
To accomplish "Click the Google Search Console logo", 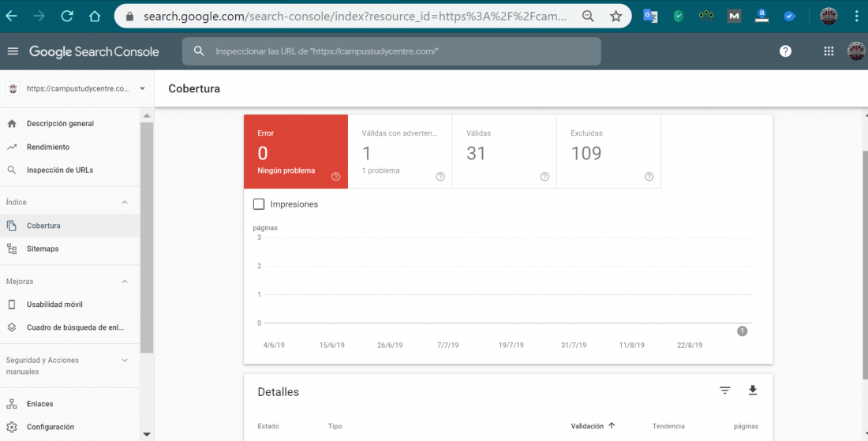I will 94,51.
